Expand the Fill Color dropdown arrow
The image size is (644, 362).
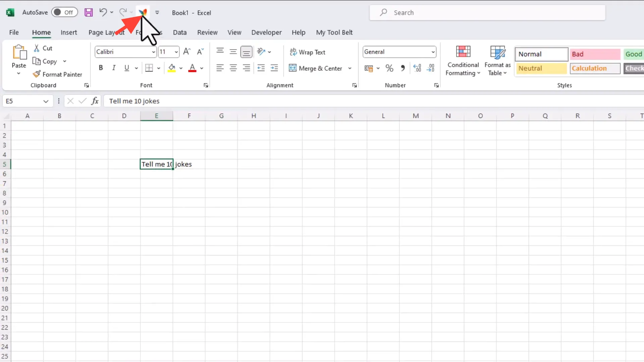(181, 68)
